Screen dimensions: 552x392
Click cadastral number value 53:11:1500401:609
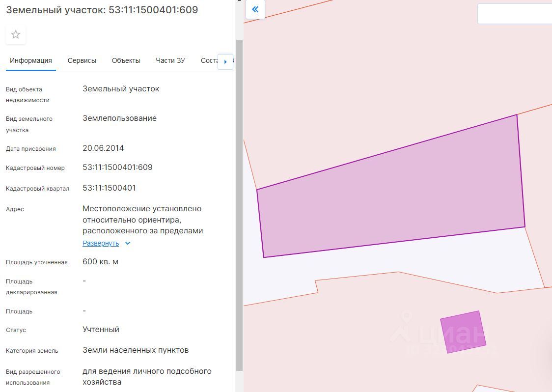117,168
